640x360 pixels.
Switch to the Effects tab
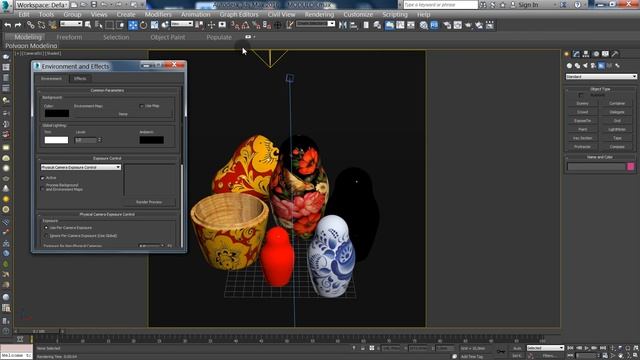[80, 78]
